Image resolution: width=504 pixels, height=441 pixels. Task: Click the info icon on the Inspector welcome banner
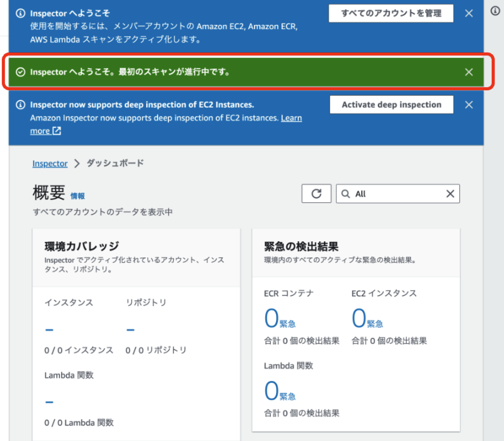pyautogui.click(x=21, y=13)
